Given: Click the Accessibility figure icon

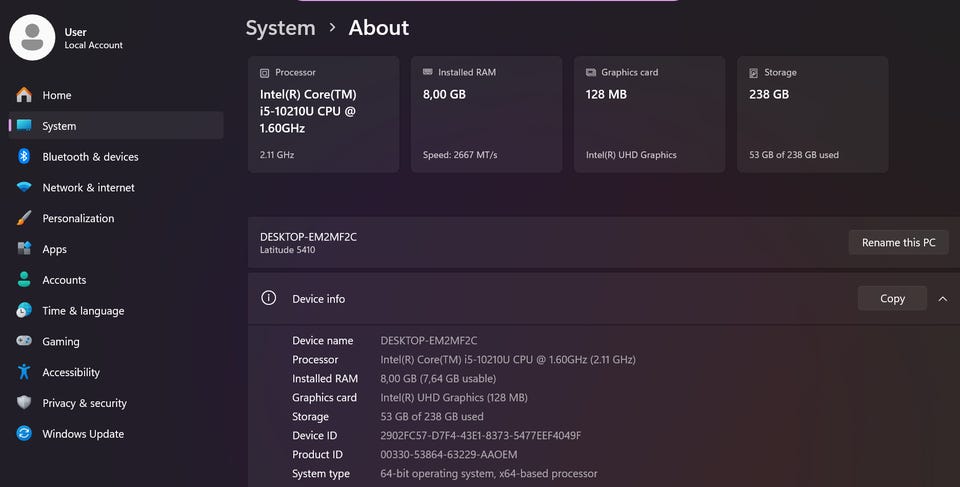Looking at the screenshot, I should tap(24, 372).
